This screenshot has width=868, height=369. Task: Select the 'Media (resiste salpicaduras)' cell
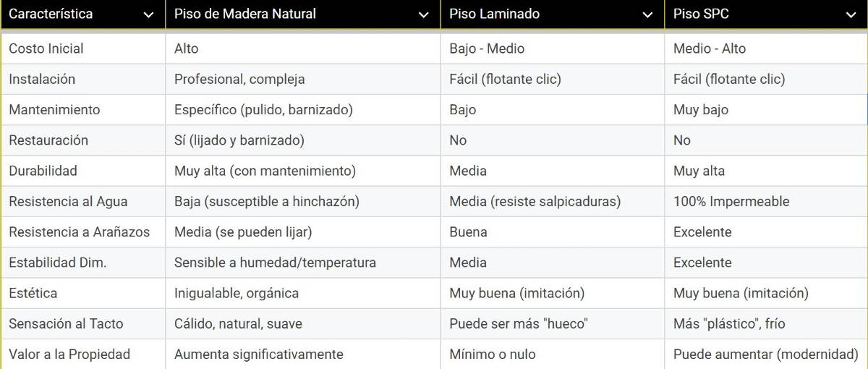pyautogui.click(x=535, y=201)
